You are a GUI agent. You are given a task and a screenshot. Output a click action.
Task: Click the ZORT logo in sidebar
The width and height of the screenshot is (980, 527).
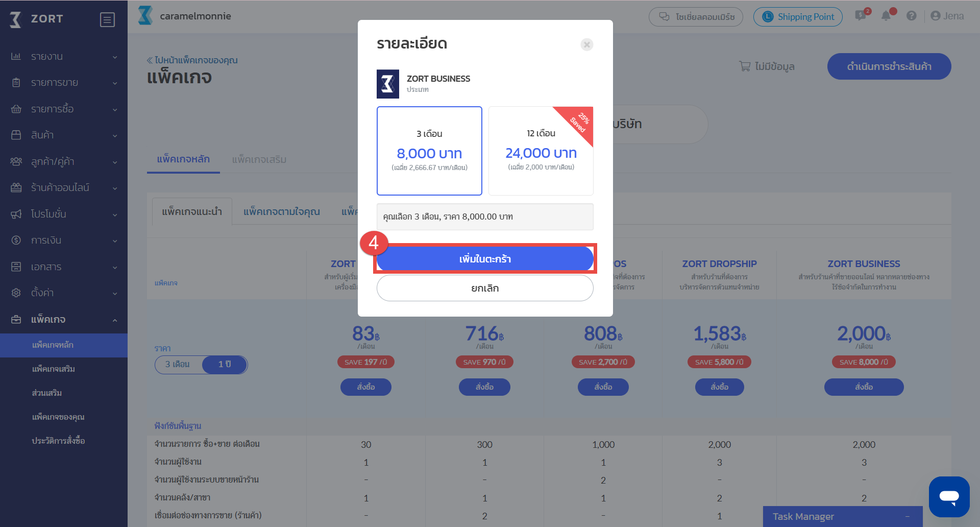point(37,19)
